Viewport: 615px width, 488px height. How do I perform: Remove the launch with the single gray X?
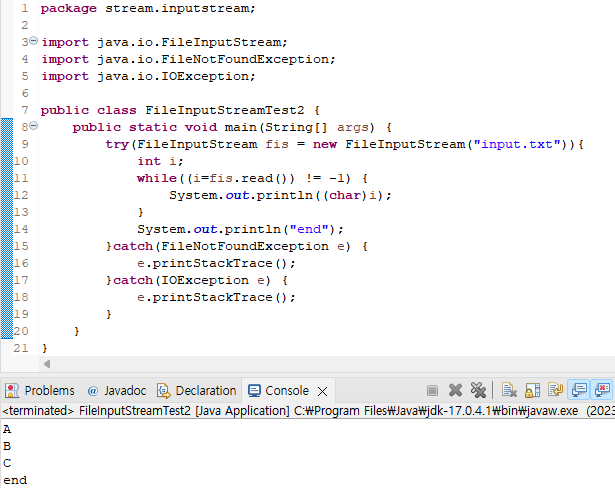455,390
